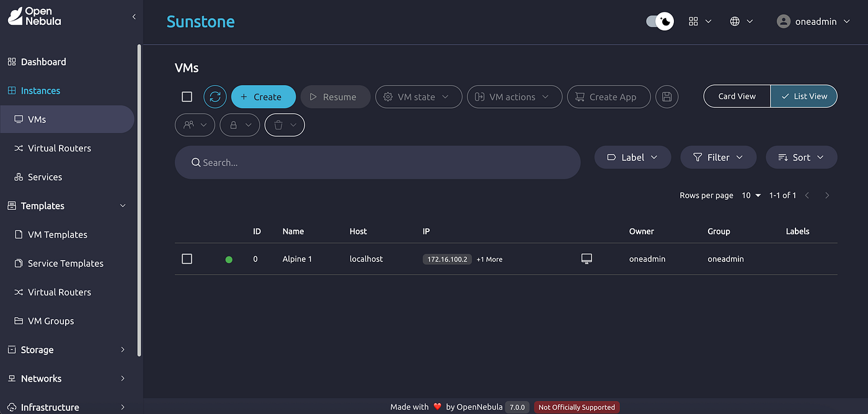Open the VNC console monitor for Alpine 1
This screenshot has height=414, width=868.
tap(587, 259)
